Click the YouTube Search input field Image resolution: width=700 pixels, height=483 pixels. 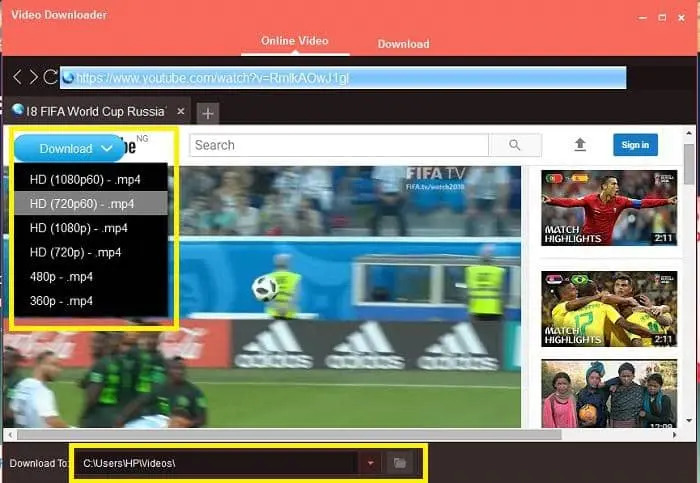point(338,145)
